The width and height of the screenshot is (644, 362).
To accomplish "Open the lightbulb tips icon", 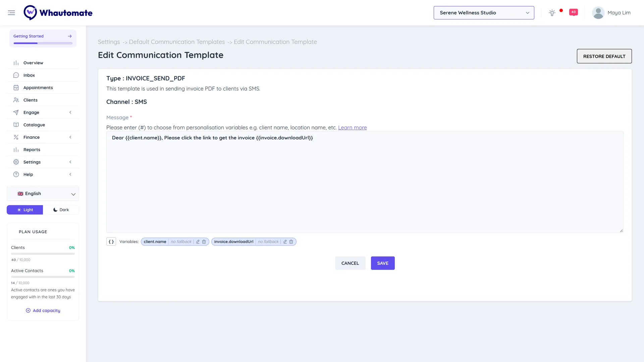I will [552, 13].
